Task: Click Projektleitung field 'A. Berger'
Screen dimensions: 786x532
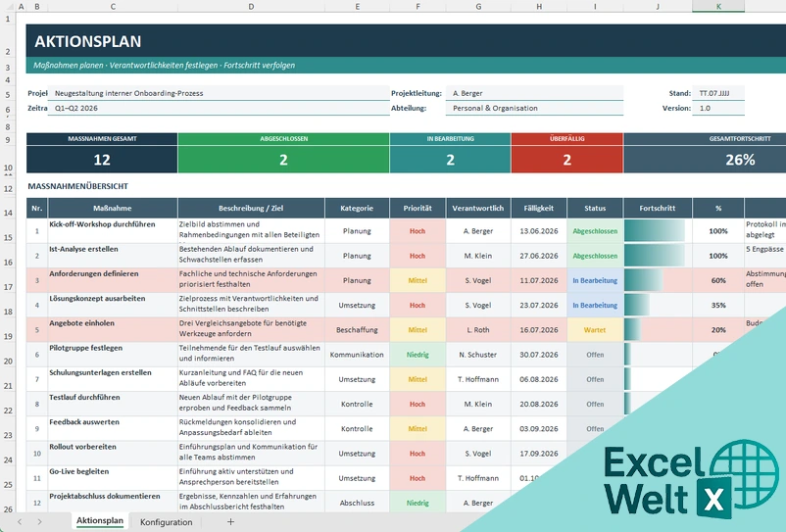Action: [534, 93]
